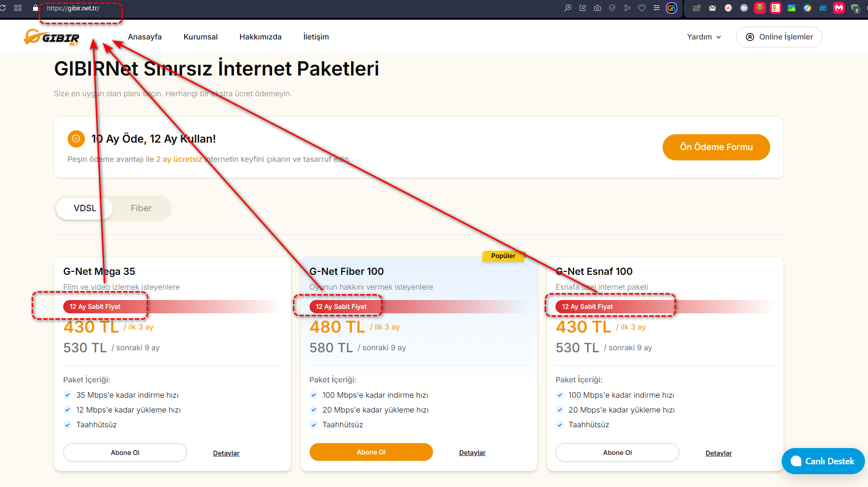Open Detaylar link for G-Net Mega 35
The width and height of the screenshot is (868, 487).
[226, 453]
